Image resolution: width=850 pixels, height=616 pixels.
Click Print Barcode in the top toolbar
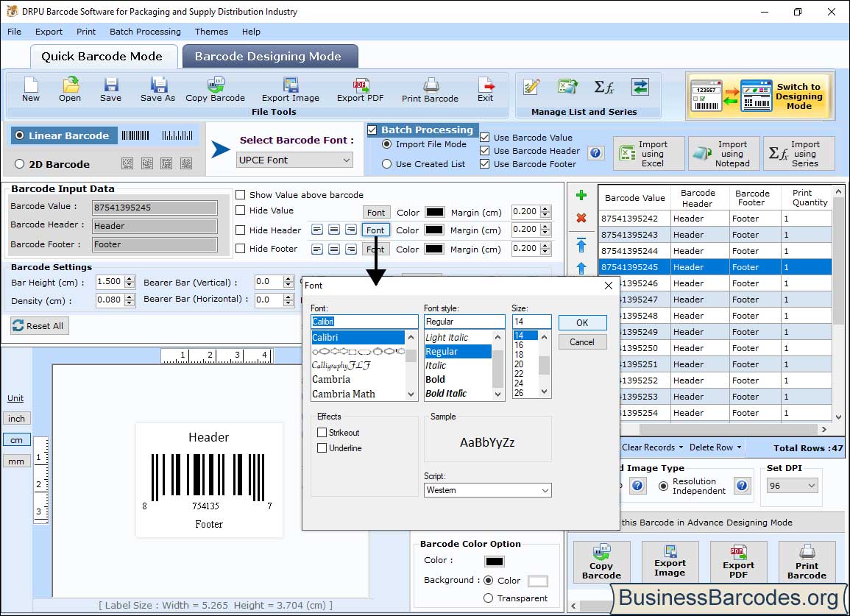(x=430, y=89)
